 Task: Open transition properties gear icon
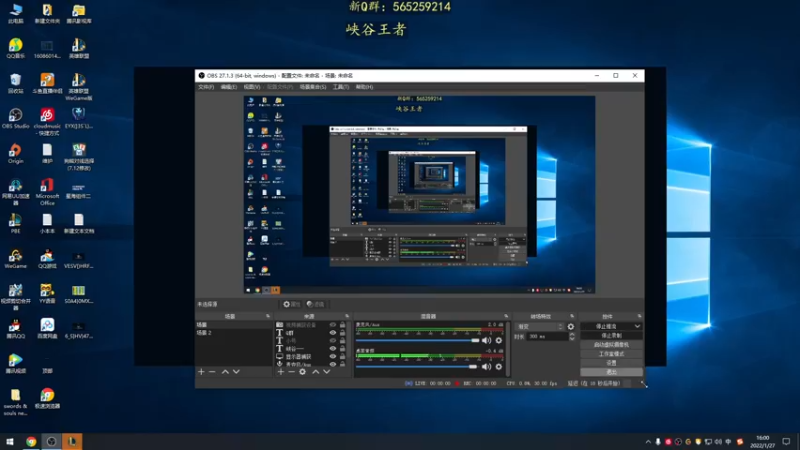[571, 327]
